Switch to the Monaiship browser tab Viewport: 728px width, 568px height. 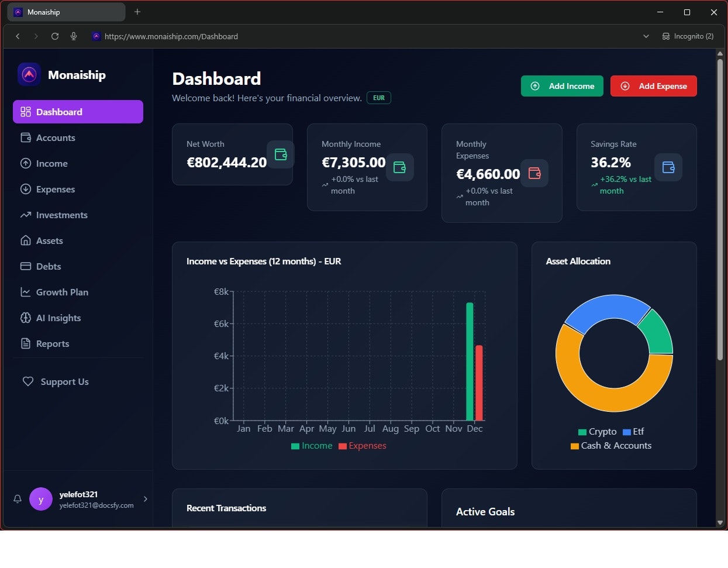click(x=64, y=12)
